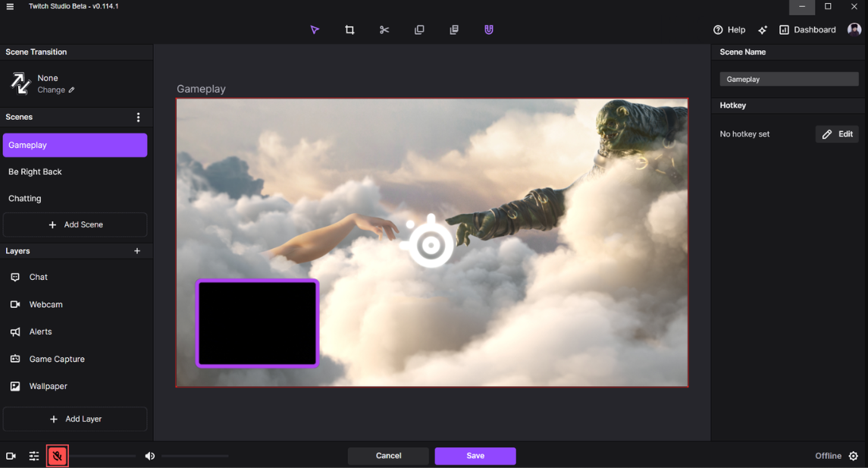Select the Chatting scene
This screenshot has width=868, height=468.
(75, 198)
